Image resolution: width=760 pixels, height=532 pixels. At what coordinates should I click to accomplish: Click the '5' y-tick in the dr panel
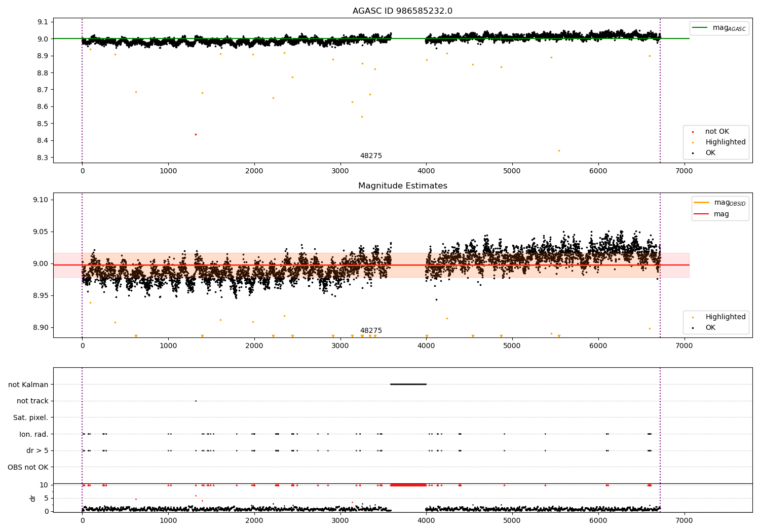(46, 498)
